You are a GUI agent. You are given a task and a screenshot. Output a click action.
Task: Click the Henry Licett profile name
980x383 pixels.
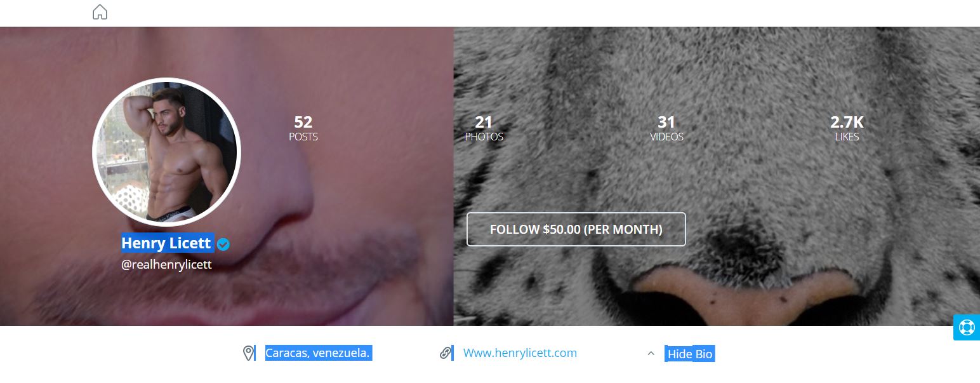166,243
